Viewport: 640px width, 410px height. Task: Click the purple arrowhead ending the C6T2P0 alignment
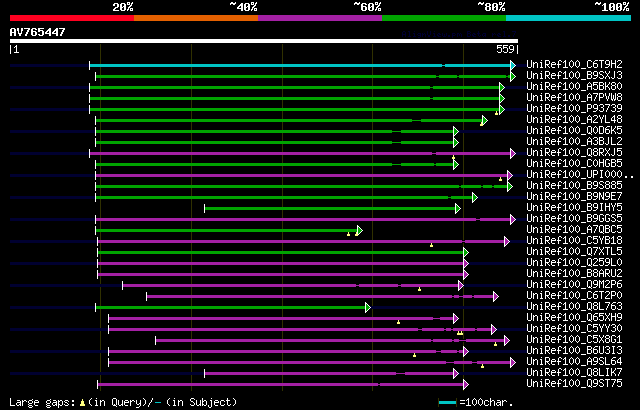(x=496, y=297)
